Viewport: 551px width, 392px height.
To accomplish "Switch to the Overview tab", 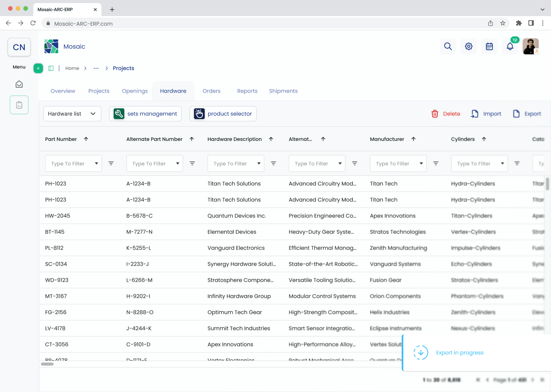I will click(63, 91).
